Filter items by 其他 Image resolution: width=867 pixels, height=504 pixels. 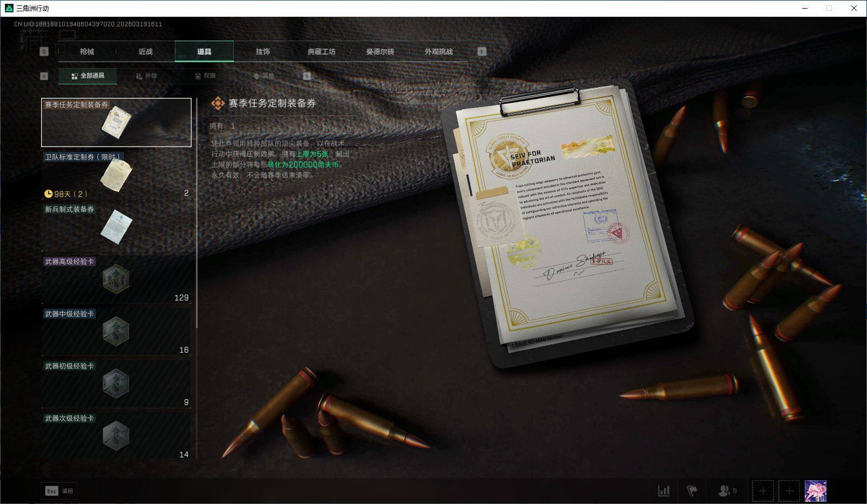264,76
